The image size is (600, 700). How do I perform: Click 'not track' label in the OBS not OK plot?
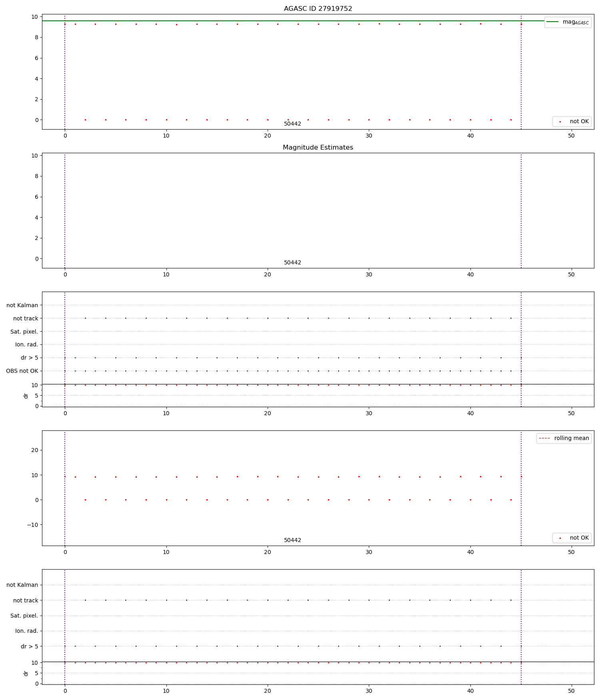[x=26, y=318]
